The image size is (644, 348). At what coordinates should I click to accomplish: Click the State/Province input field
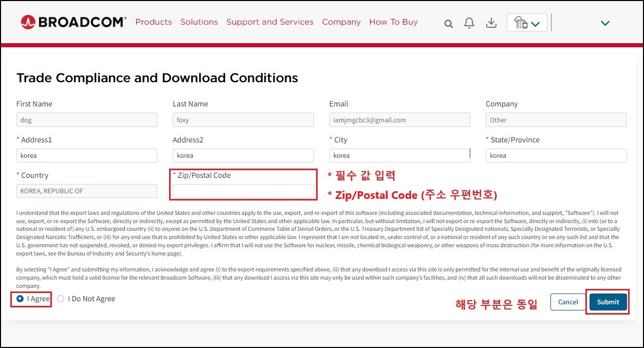556,155
